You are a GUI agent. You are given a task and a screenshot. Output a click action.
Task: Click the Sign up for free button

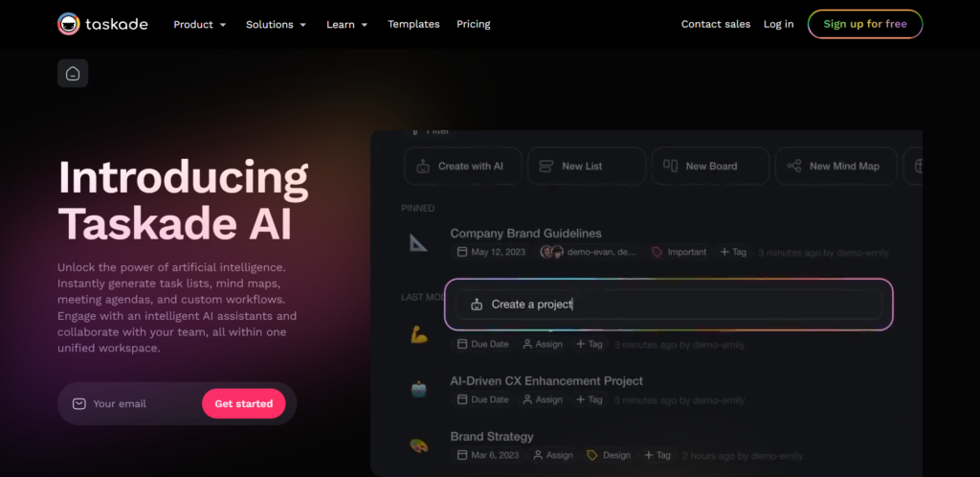pyautogui.click(x=865, y=24)
